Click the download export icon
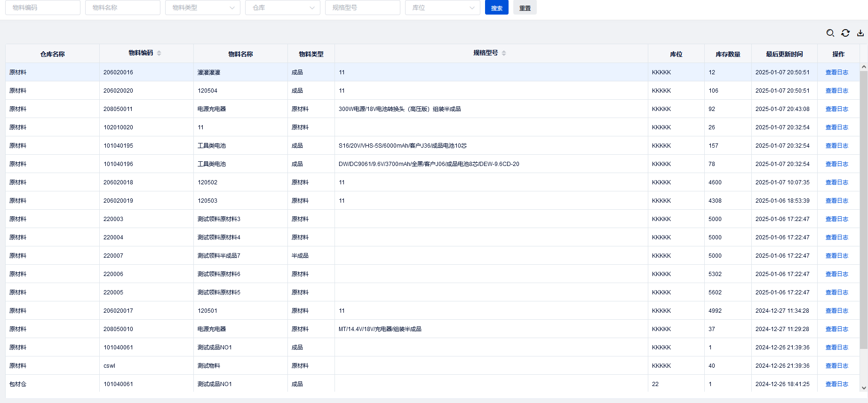The height and width of the screenshot is (403, 868). 860,33
